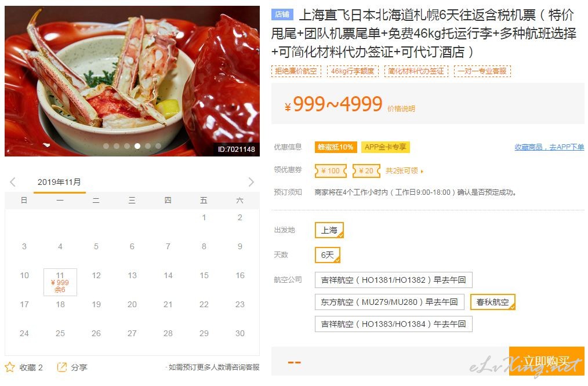
Task: Select 吉祥航空 HO1381/HO1382 option
Action: [393, 280]
